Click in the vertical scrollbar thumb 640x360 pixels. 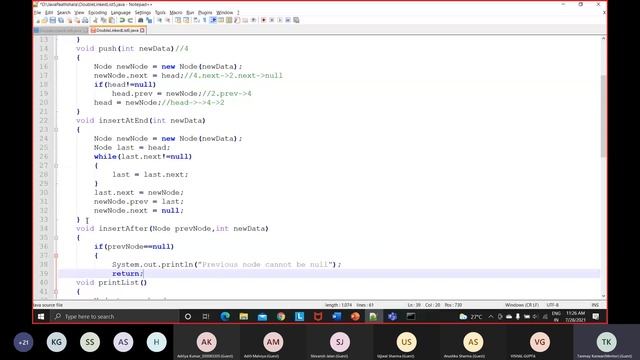pyautogui.click(x=603, y=116)
